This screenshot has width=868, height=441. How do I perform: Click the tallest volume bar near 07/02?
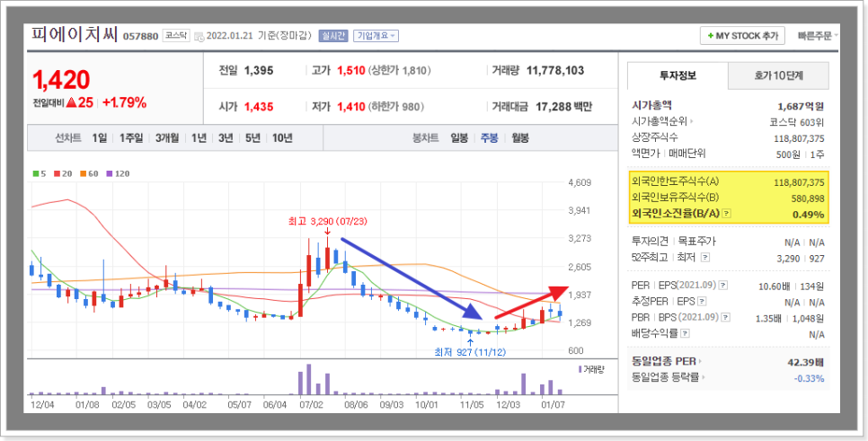tap(308, 379)
